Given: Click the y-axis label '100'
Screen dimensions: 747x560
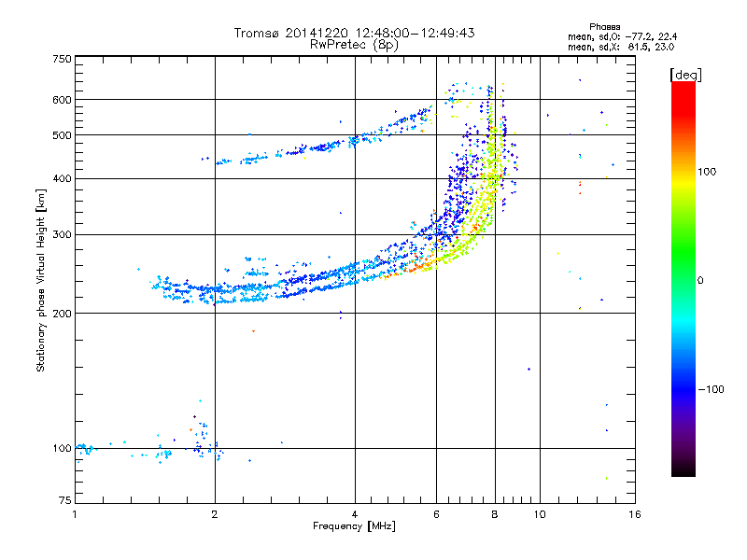Looking at the screenshot, I should 62,449.
